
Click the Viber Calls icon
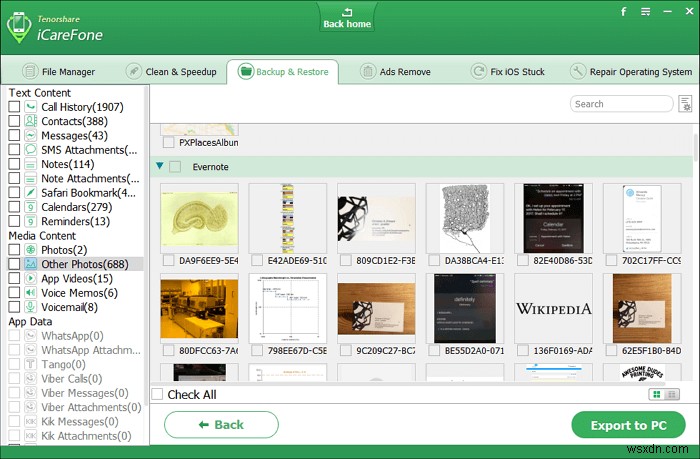30,378
